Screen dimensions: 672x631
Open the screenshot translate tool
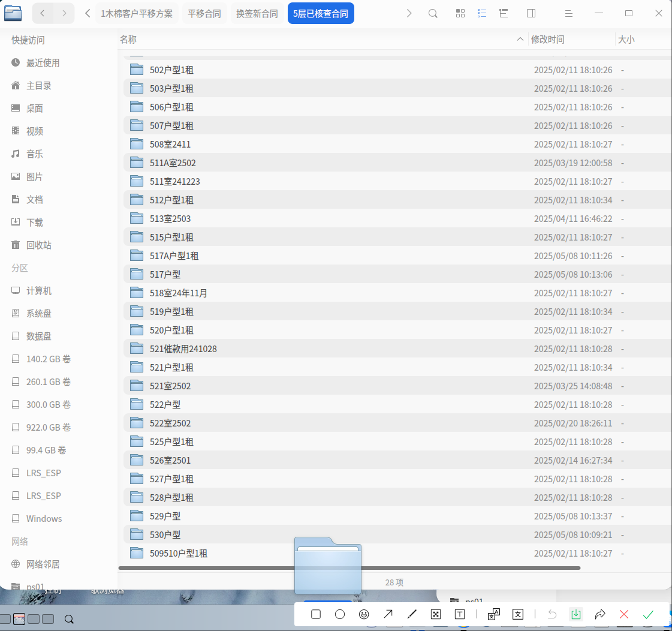coord(494,614)
